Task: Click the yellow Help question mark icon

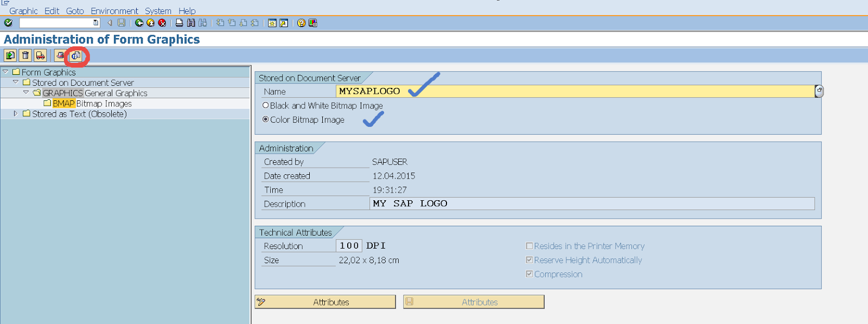Action: (x=301, y=23)
